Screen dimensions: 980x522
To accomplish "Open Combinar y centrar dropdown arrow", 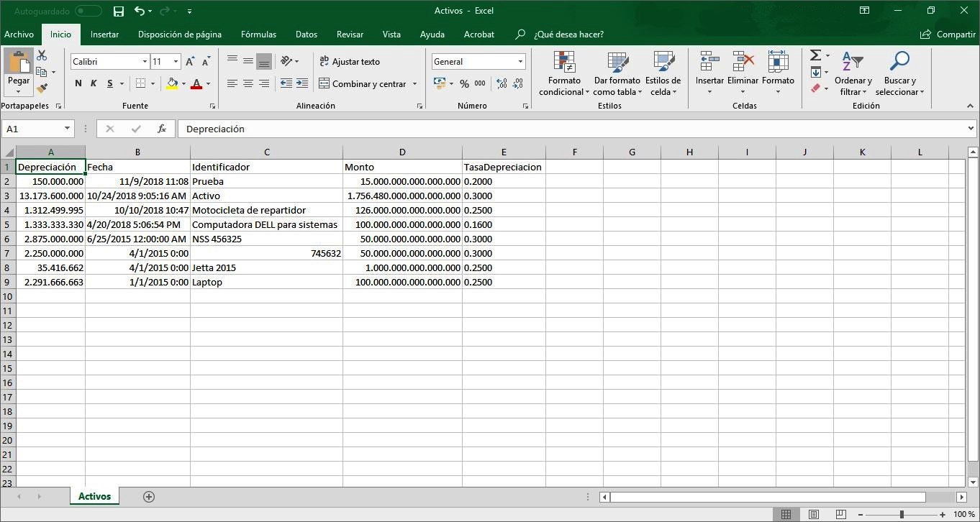I will [x=414, y=84].
